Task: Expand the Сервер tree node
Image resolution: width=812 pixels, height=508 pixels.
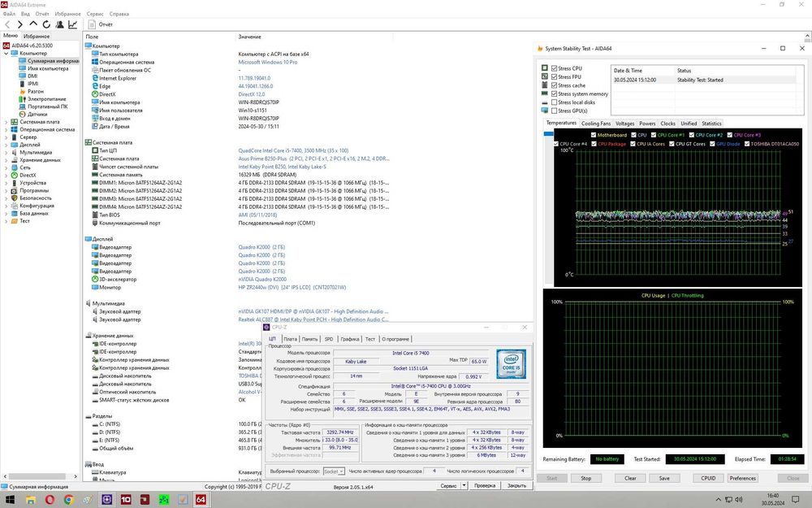Action: pyautogui.click(x=6, y=137)
